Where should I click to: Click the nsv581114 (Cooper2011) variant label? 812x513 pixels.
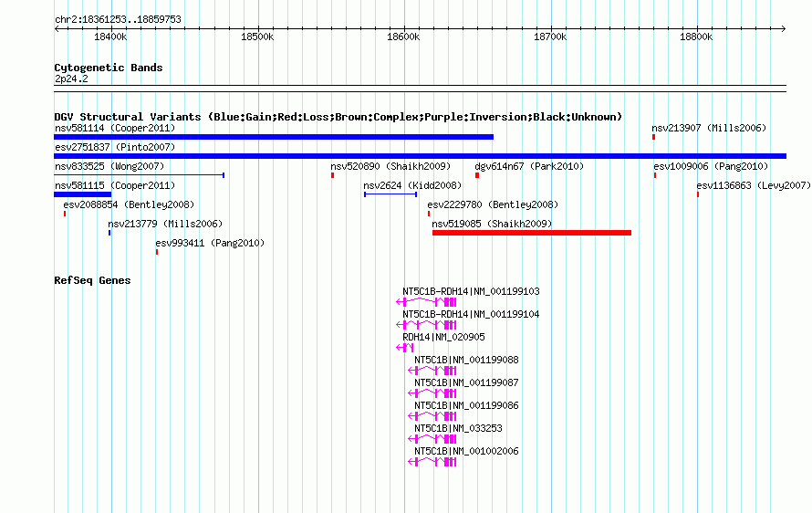coord(115,128)
